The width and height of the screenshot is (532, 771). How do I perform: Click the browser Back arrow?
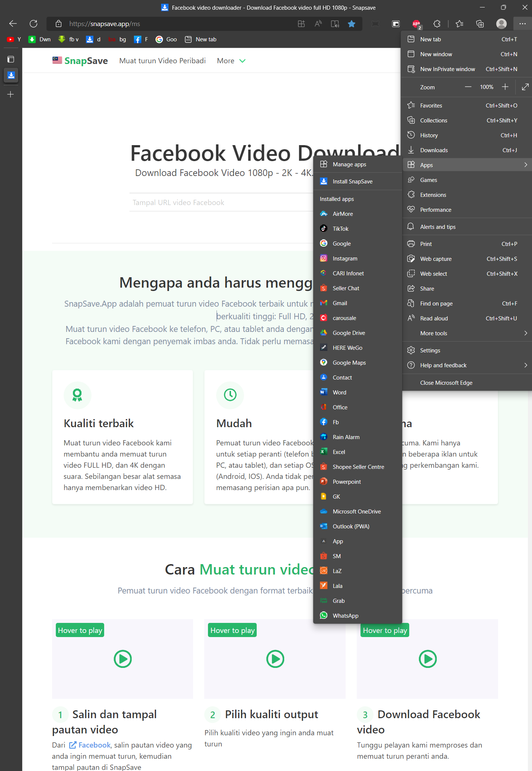pyautogui.click(x=13, y=24)
